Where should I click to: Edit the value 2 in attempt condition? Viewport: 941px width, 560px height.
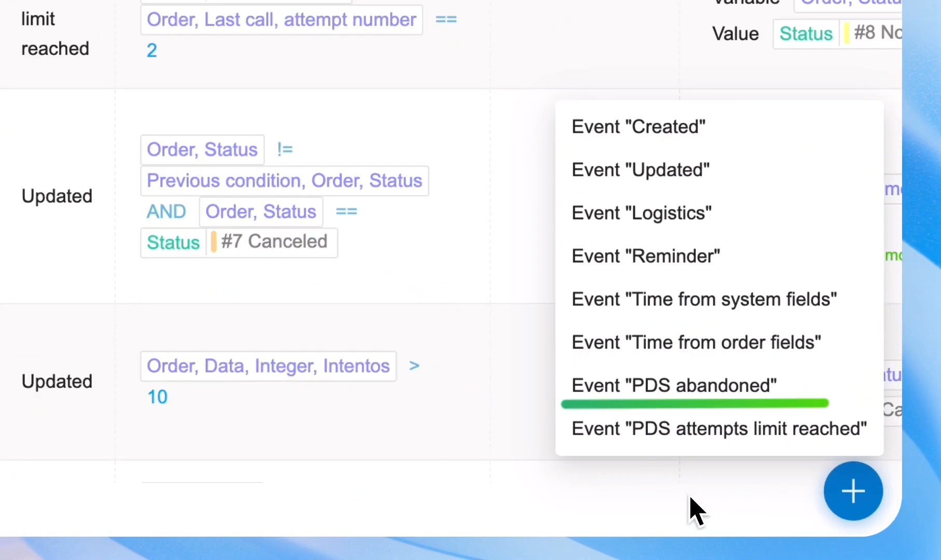tap(151, 50)
